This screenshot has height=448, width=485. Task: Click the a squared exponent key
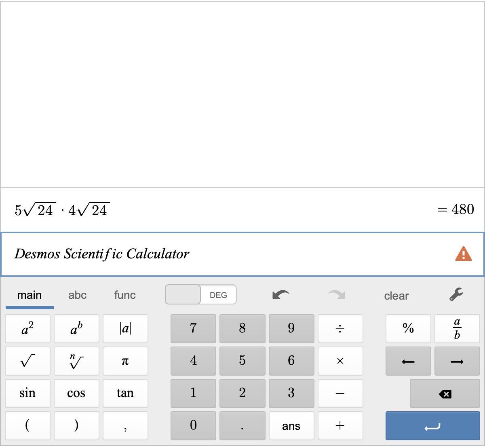[27, 329]
